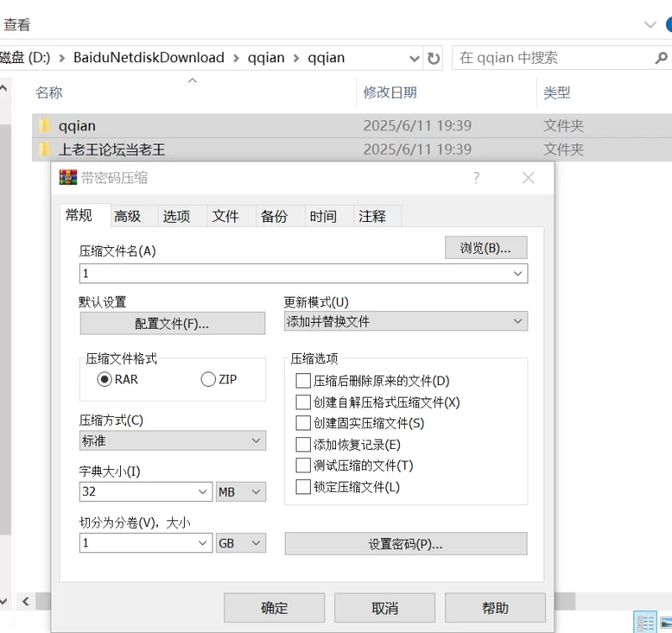Click the archive name input field containing 1

coord(252,272)
